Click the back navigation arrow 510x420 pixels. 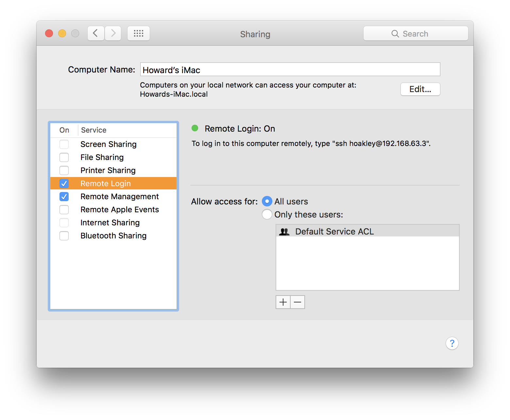95,33
